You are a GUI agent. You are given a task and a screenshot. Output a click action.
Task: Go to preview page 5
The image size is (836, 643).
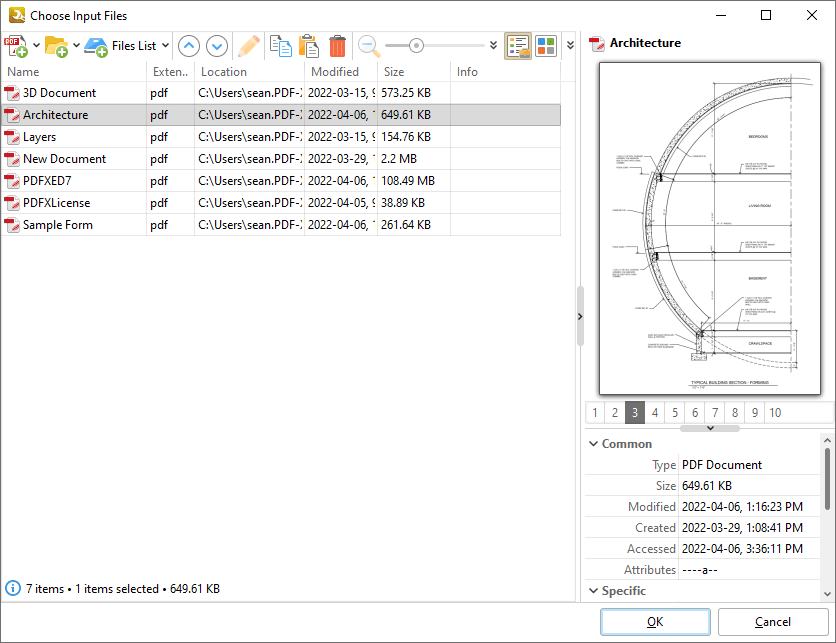click(675, 413)
